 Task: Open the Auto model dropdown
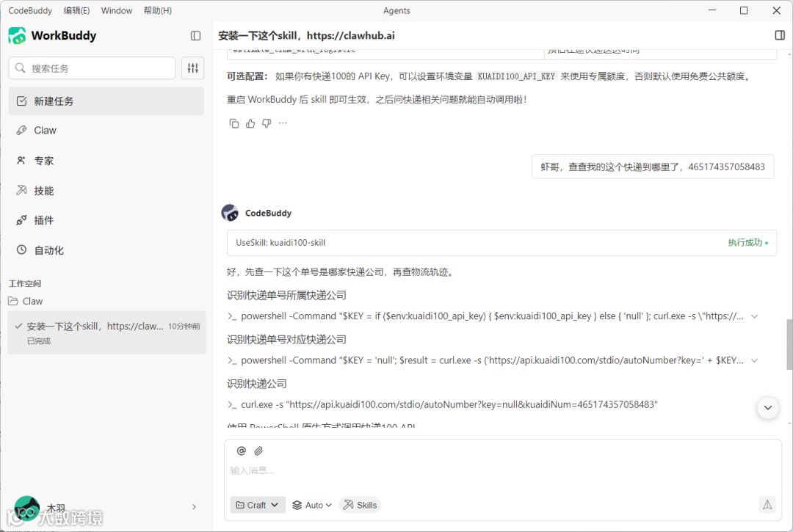pos(312,505)
